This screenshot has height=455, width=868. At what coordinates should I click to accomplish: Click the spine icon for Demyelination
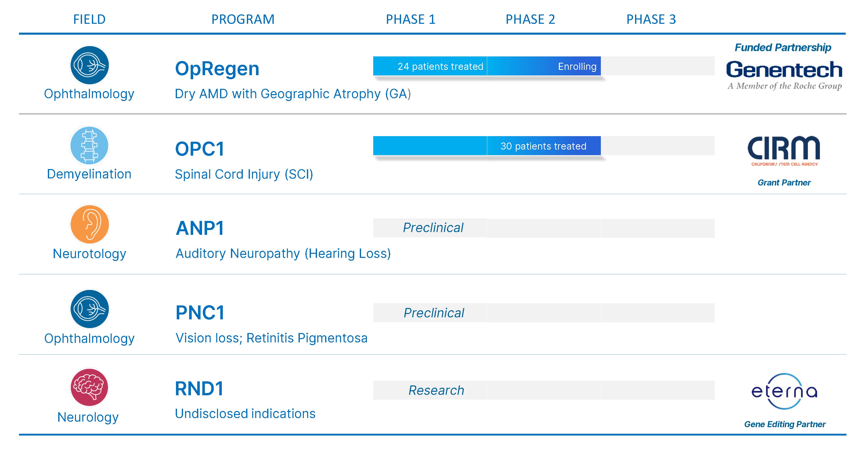tap(89, 146)
